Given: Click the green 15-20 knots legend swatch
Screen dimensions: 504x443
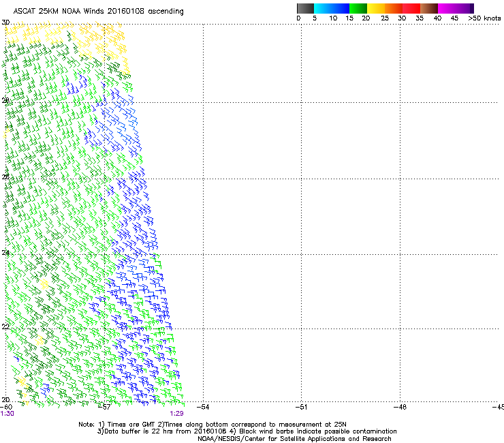Looking at the screenshot, I should pyautogui.click(x=358, y=8).
